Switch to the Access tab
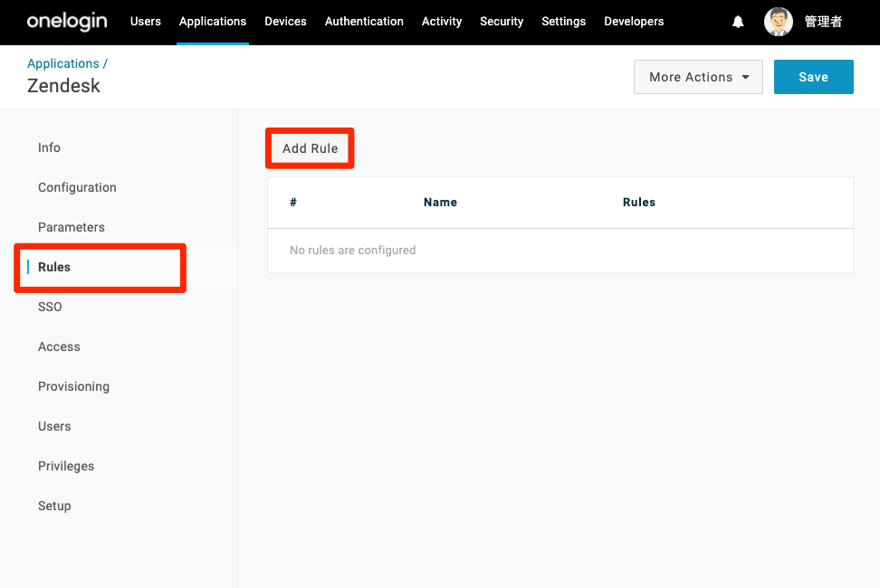The width and height of the screenshot is (880, 588). pos(59,346)
